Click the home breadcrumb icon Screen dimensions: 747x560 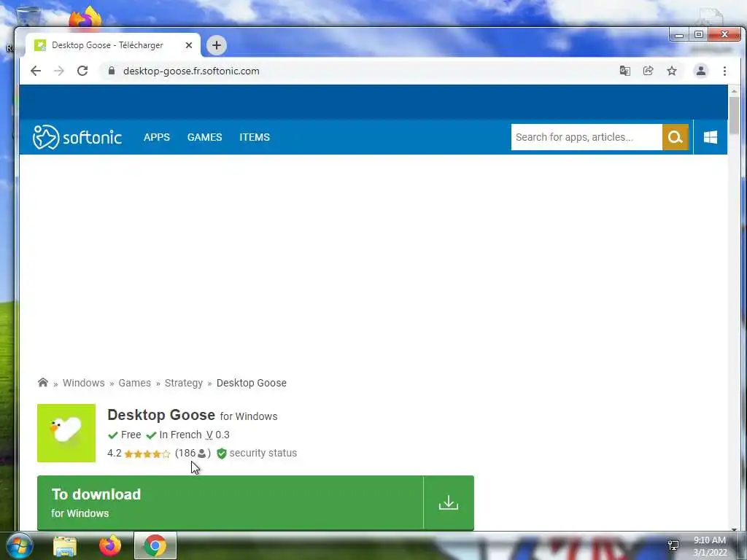point(43,382)
